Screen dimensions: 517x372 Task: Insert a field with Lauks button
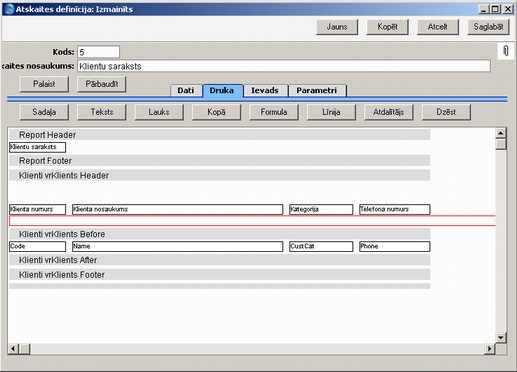159,112
